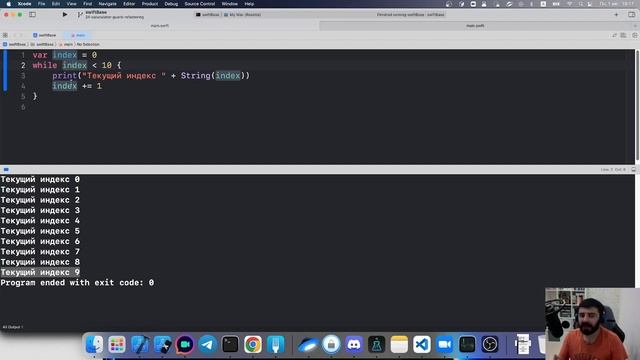Choose the My Mac run destination
The image size is (640, 360).
(242, 15)
